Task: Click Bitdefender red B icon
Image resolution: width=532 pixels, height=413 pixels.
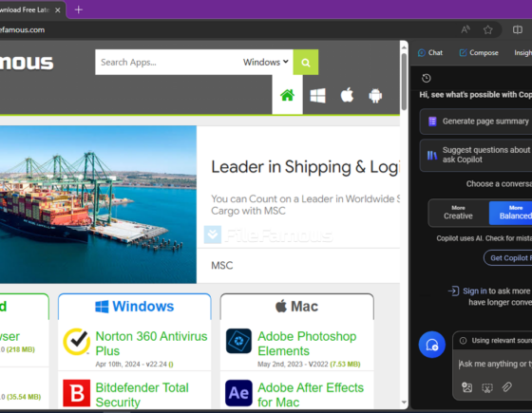Action: tap(77, 393)
